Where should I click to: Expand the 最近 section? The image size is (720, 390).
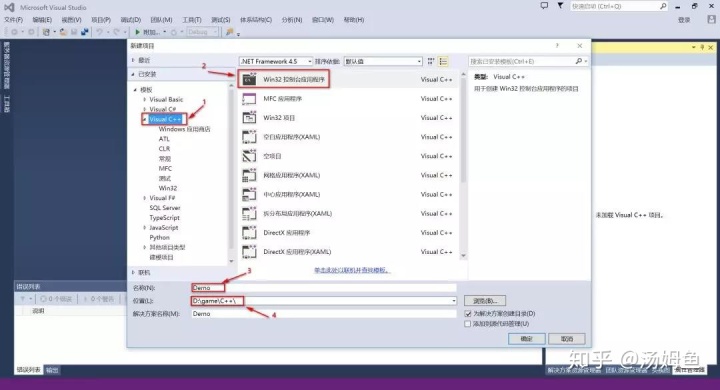click(x=134, y=60)
